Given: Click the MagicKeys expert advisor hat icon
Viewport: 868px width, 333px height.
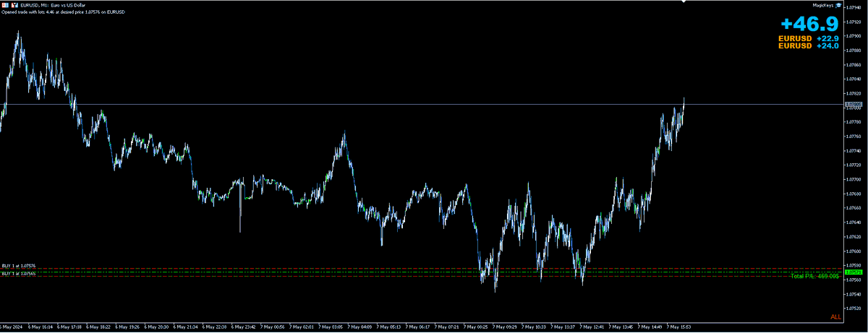Looking at the screenshot, I should point(838,5).
